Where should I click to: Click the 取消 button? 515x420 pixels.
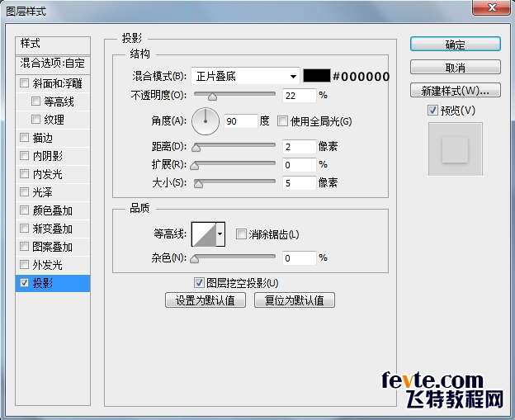coord(456,68)
